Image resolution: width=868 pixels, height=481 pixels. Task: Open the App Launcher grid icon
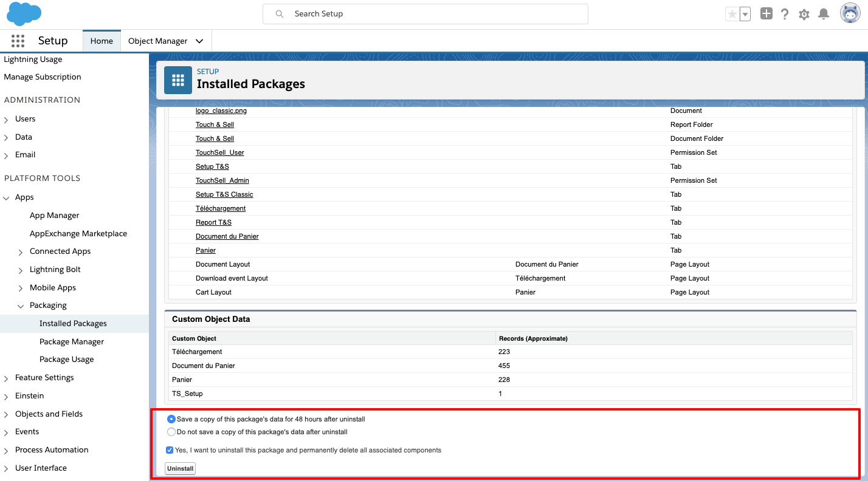(18, 41)
